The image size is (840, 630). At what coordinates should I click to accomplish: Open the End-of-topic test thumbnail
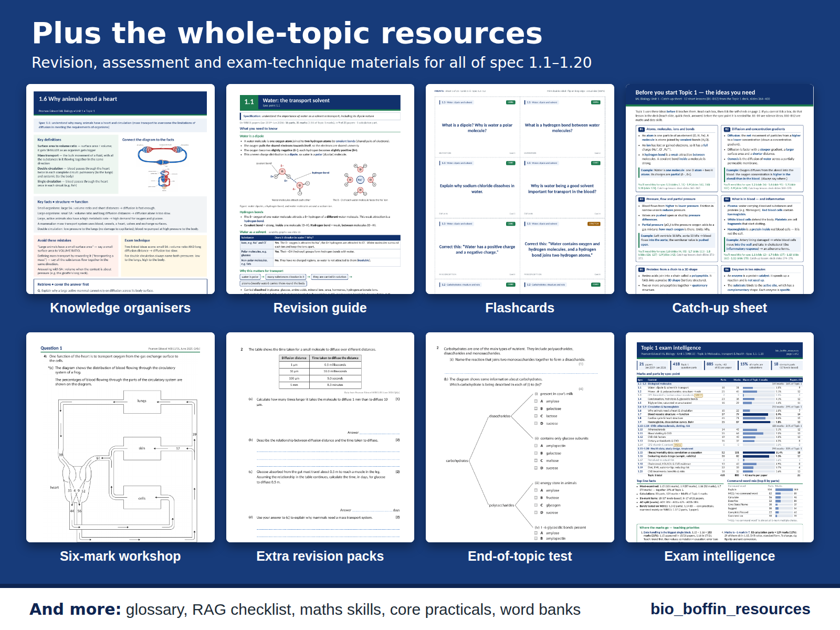coord(520,437)
